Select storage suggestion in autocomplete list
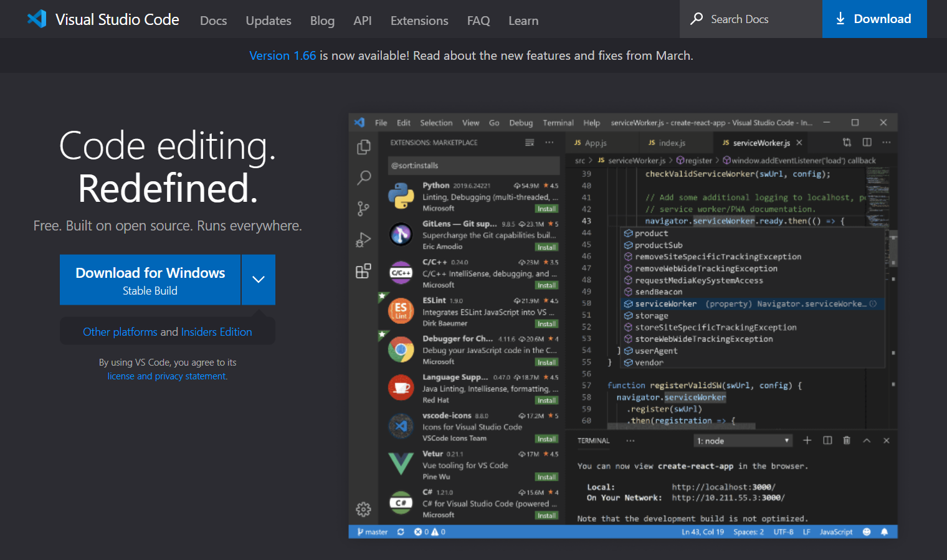947x560 pixels. pos(753,316)
